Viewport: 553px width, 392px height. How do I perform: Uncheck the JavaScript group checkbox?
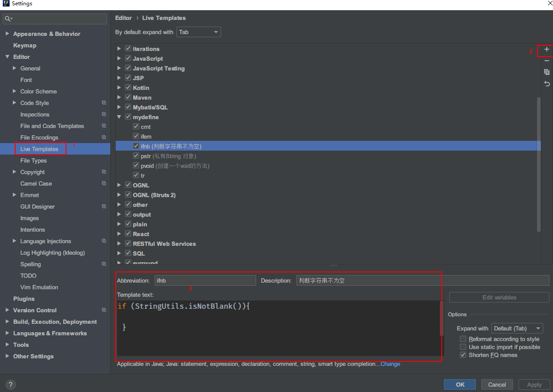[x=128, y=58]
